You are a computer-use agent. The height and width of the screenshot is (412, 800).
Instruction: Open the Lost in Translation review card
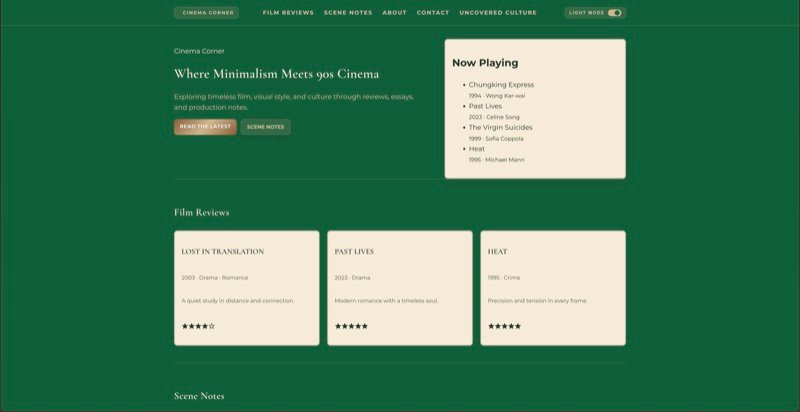coord(247,288)
